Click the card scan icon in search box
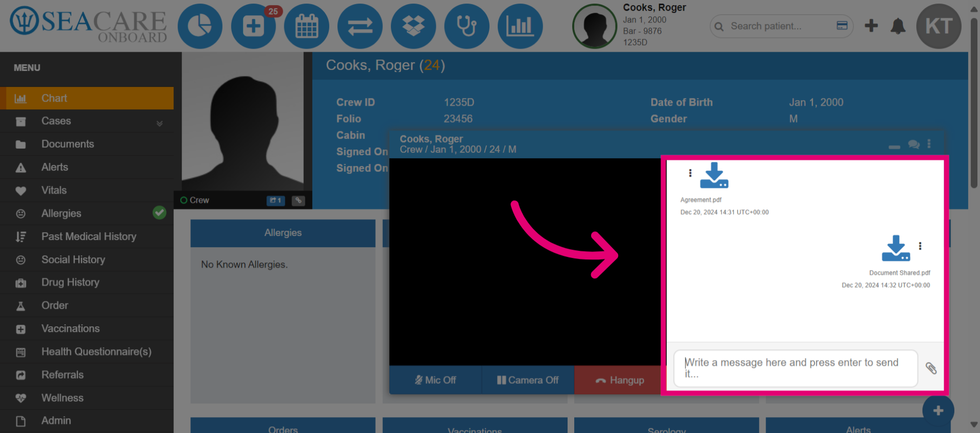Image resolution: width=980 pixels, height=433 pixels. (842, 26)
